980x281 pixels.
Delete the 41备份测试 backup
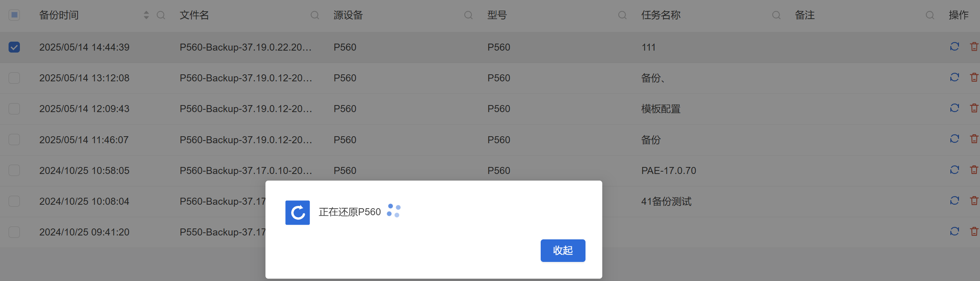tap(974, 201)
